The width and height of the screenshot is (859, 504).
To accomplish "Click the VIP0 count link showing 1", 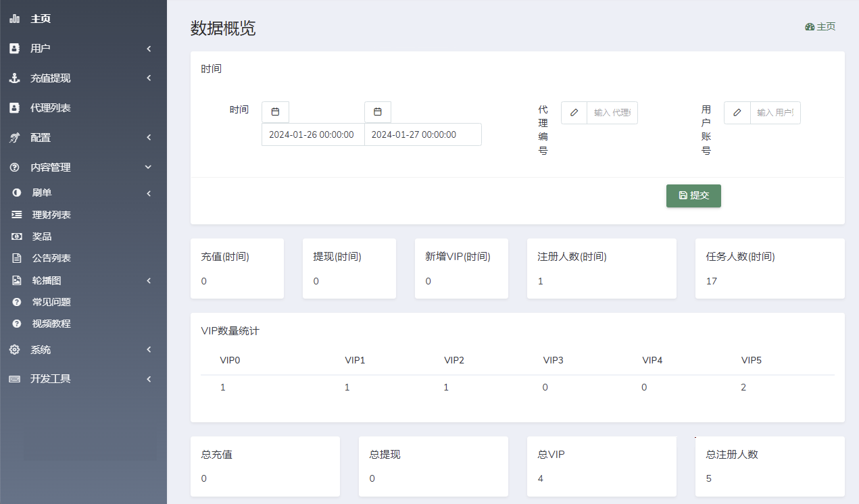I will 222,387.
